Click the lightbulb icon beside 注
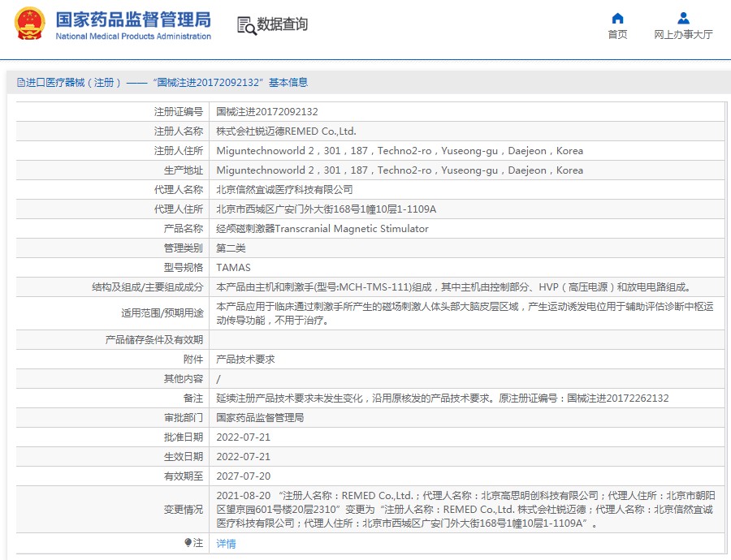 188,543
